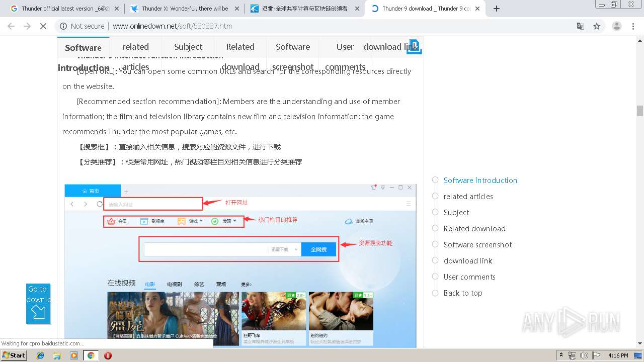Jump to Software introduction in sidebar

pyautogui.click(x=480, y=180)
